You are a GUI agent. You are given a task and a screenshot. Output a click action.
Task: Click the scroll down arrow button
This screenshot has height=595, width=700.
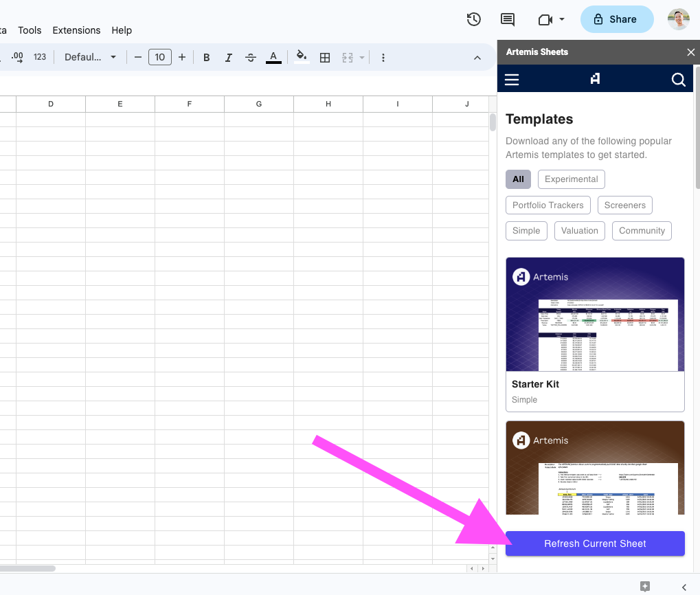[493, 559]
